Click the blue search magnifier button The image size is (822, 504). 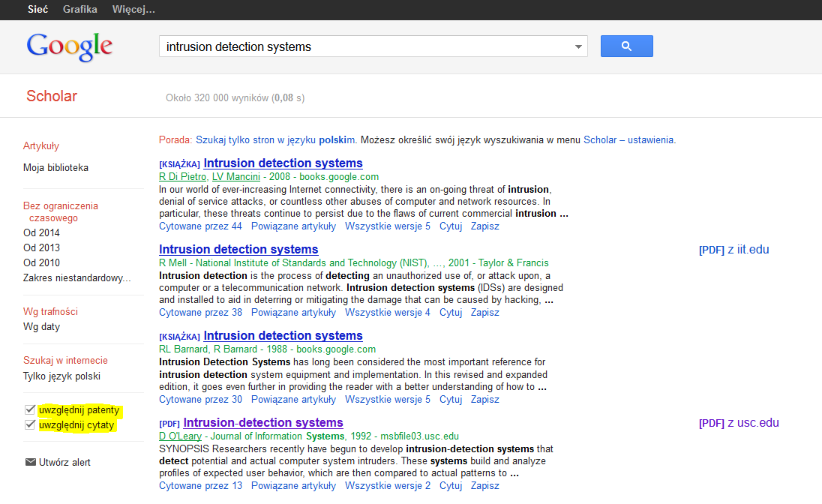tap(626, 46)
